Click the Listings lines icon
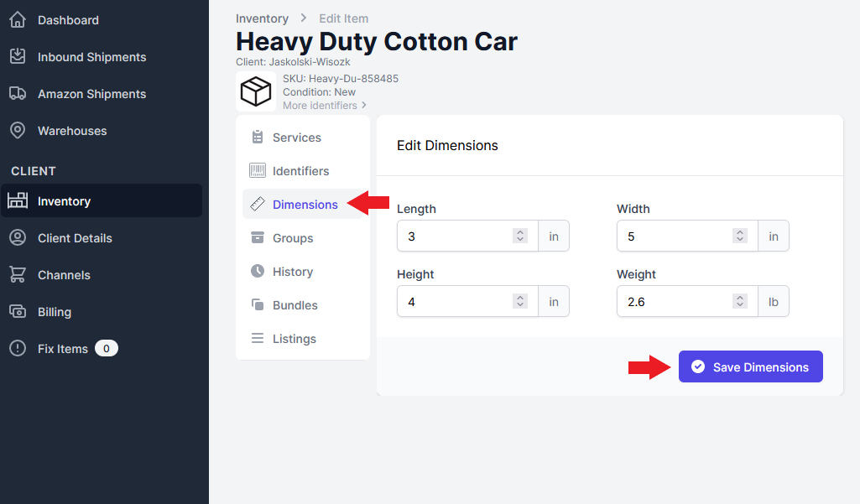This screenshot has width=860, height=504. tap(258, 339)
